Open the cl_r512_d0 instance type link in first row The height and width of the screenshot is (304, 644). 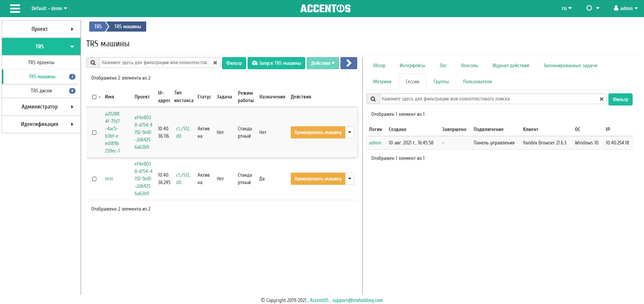tap(183, 132)
